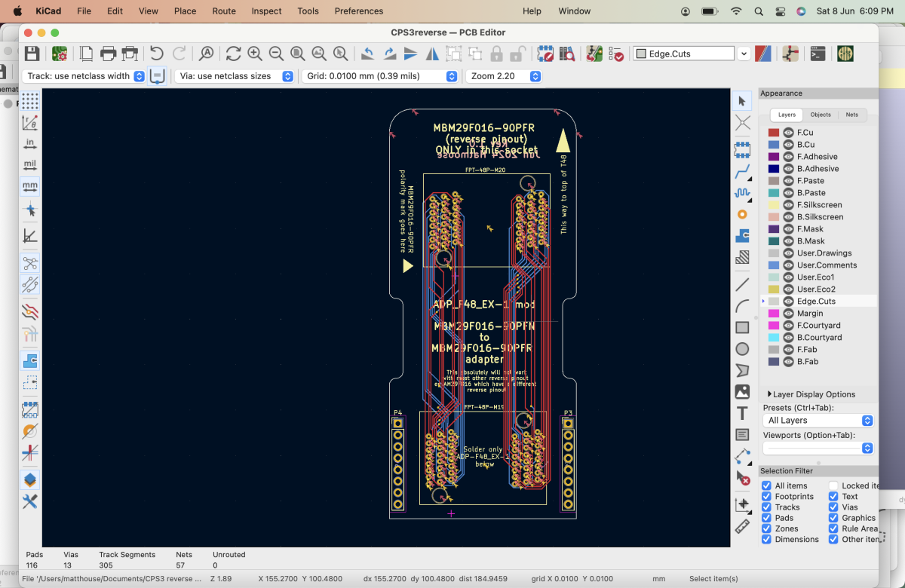Select the Delete tool with red X
This screenshot has width=905, height=588.
(742, 478)
